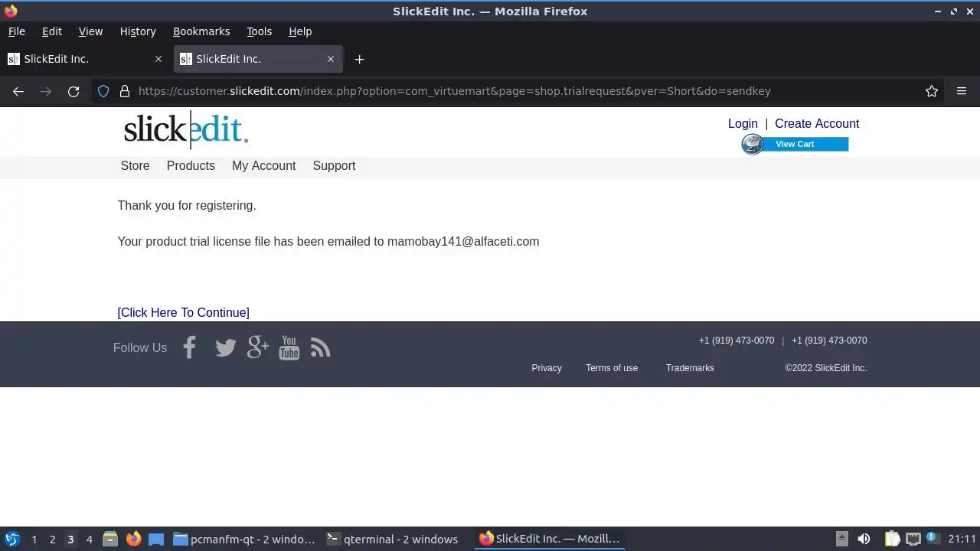Launch Firefox from the taskbar quicklaunch
Screen dimensions: 980x551
[133, 539]
